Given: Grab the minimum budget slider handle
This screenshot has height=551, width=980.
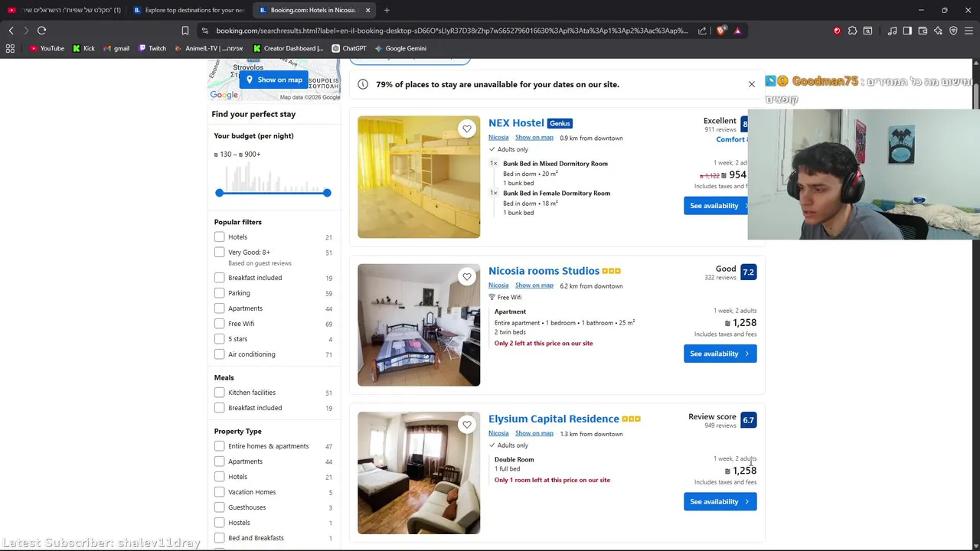Looking at the screenshot, I should click(220, 193).
